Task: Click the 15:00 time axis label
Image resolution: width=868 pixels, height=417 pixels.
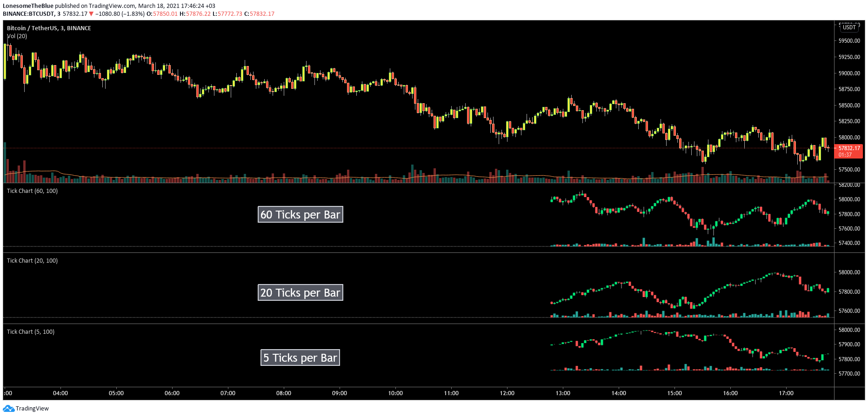Action: pos(674,393)
